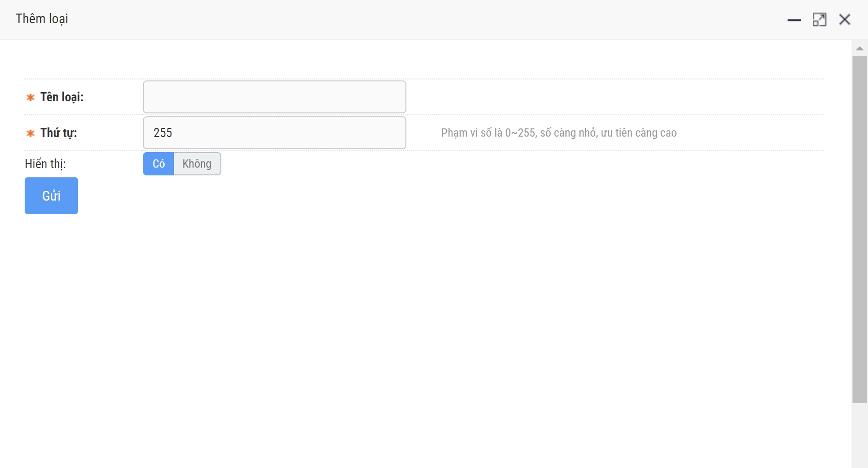868x468 pixels.
Task: Click the hint text about range 0~255
Action: pyautogui.click(x=558, y=133)
